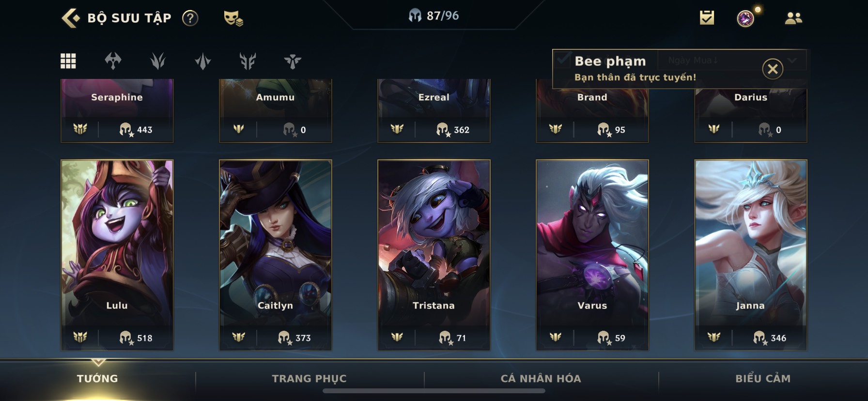This screenshot has height=401, width=868.
Task: Open the help question mark icon
Action: [x=190, y=18]
